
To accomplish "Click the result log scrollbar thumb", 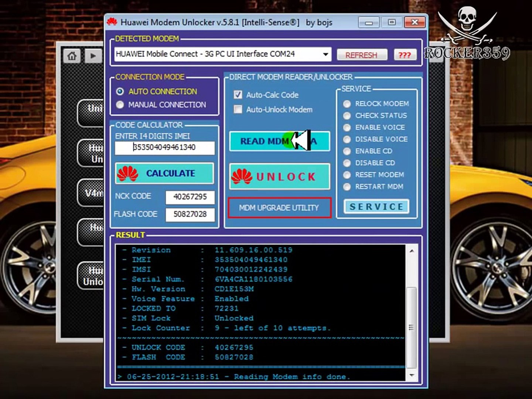I will pos(412,327).
